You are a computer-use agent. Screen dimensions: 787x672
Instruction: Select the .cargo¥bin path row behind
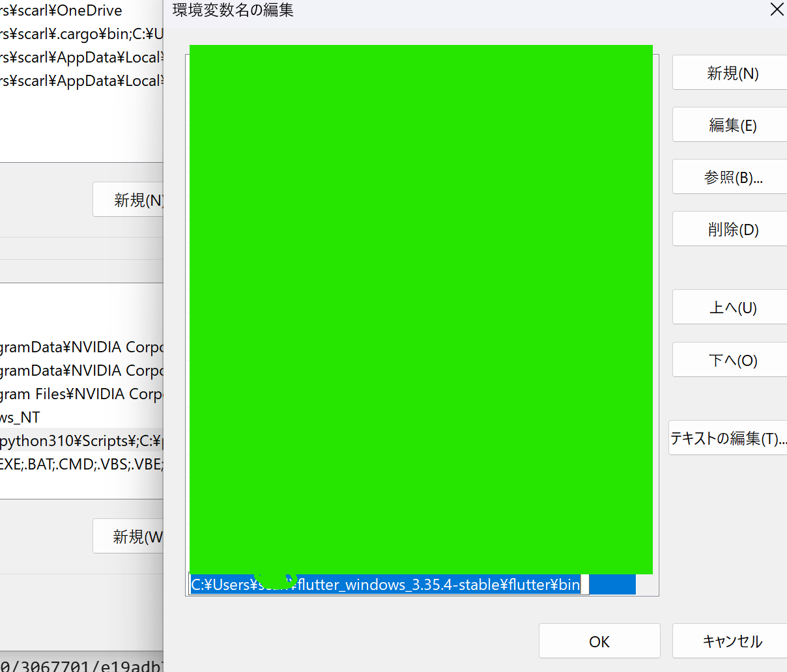point(81,34)
